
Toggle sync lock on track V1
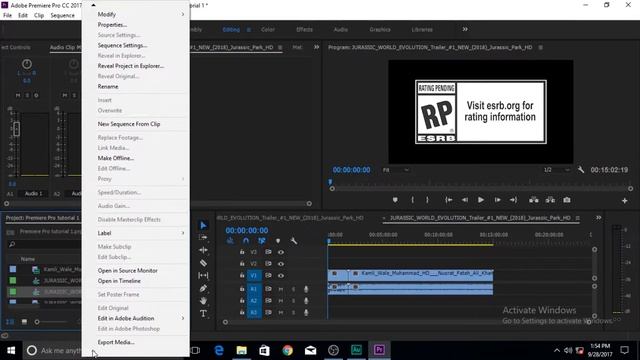click(x=268, y=276)
